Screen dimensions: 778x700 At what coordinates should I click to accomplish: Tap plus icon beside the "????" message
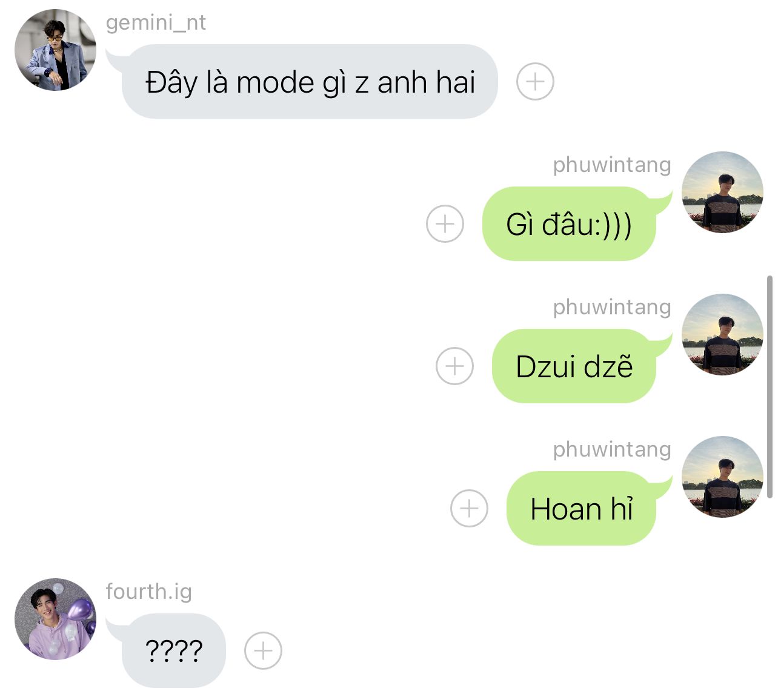263,651
